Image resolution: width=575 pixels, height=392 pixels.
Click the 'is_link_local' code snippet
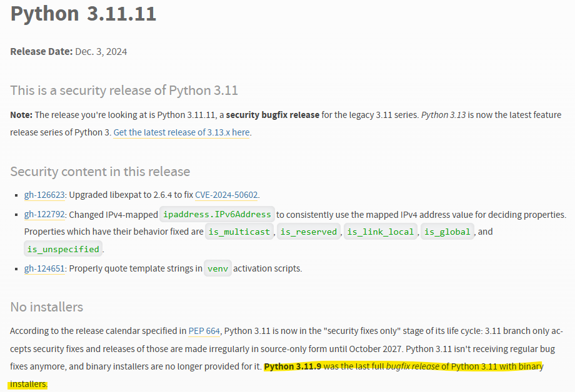(x=381, y=232)
